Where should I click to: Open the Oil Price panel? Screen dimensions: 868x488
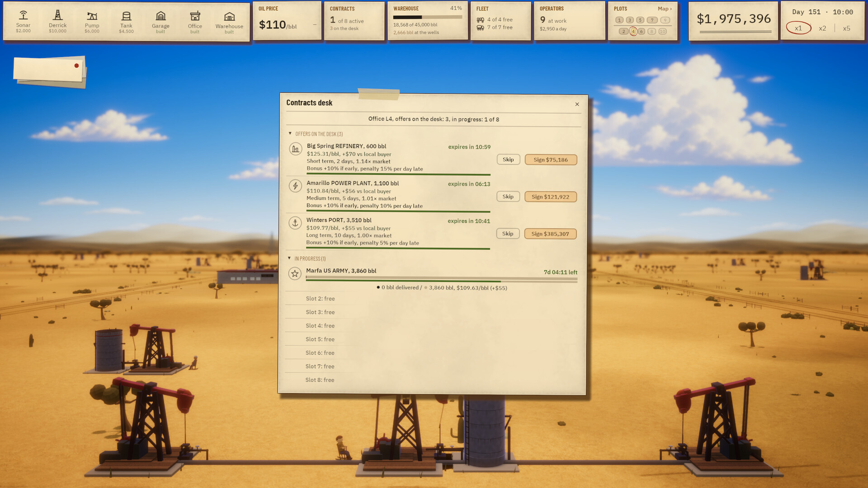click(287, 21)
